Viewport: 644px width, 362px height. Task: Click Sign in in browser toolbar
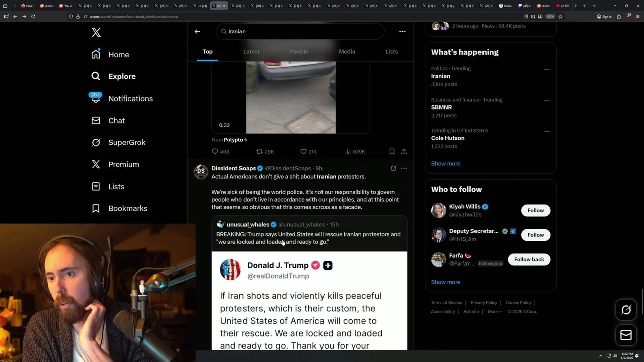(x=604, y=16)
